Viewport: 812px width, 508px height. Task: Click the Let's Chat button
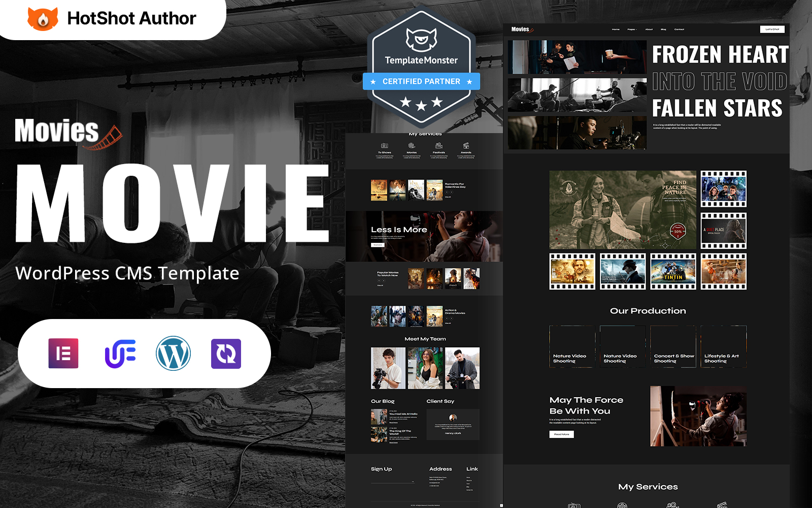click(772, 29)
